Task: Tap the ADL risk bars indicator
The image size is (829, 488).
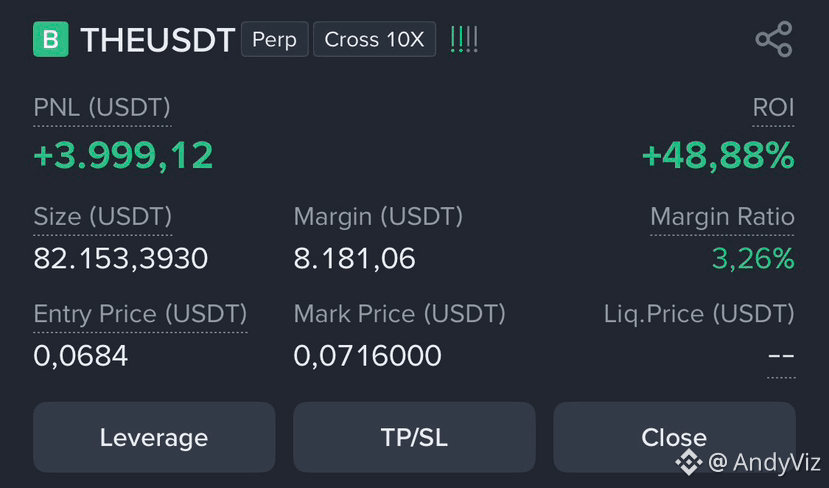Action: coord(464,40)
